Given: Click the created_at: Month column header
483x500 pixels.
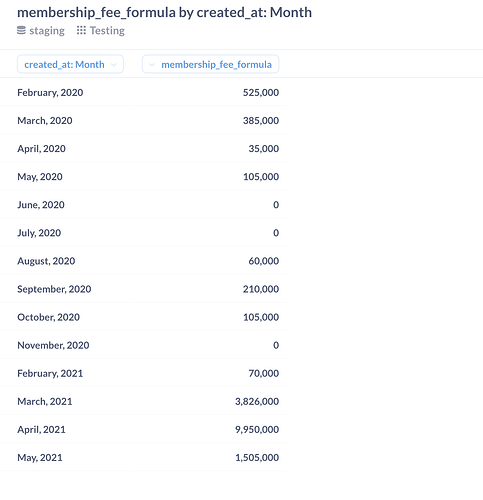Looking at the screenshot, I should (70, 64).
